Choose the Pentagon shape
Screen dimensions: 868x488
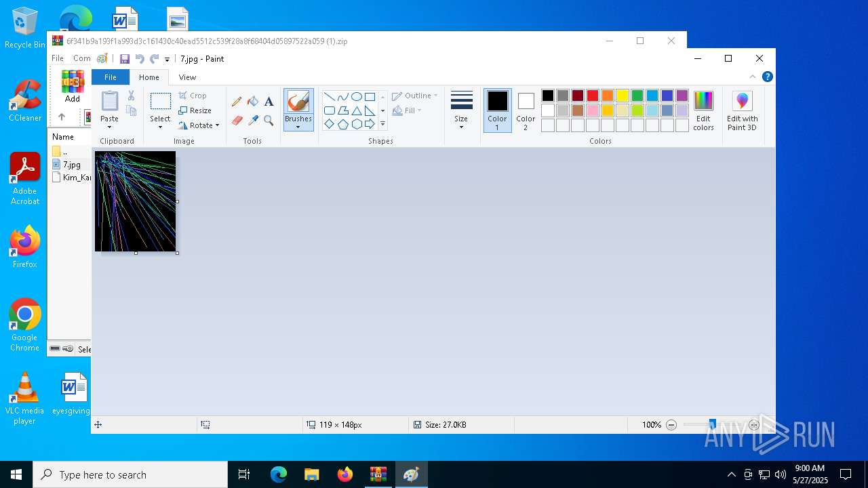tap(342, 124)
